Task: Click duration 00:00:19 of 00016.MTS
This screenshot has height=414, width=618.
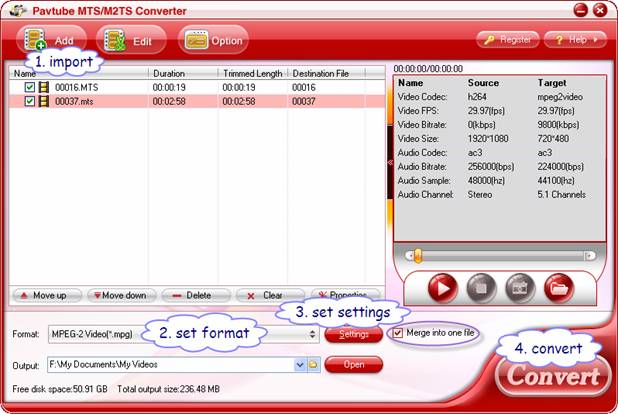Action: (x=169, y=88)
